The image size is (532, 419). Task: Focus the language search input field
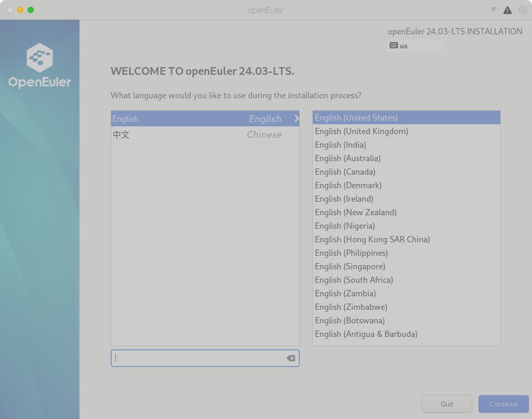point(197,358)
